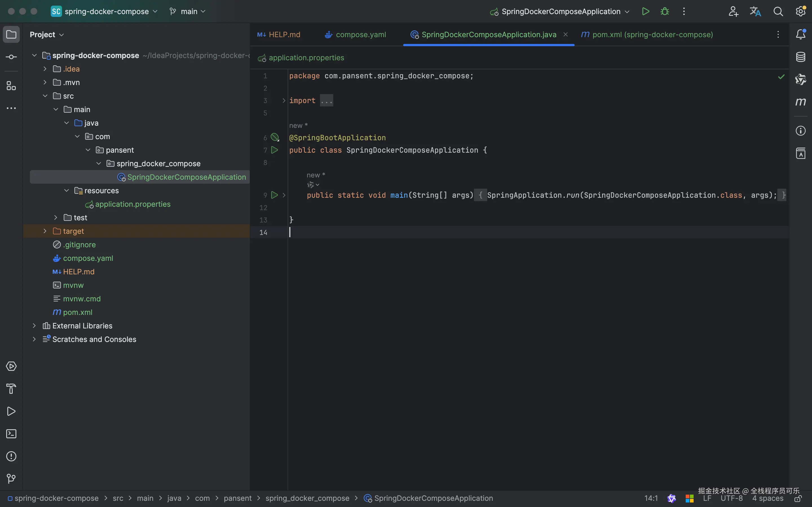Click the Structure tool window icon
812x507 pixels.
coord(11,86)
